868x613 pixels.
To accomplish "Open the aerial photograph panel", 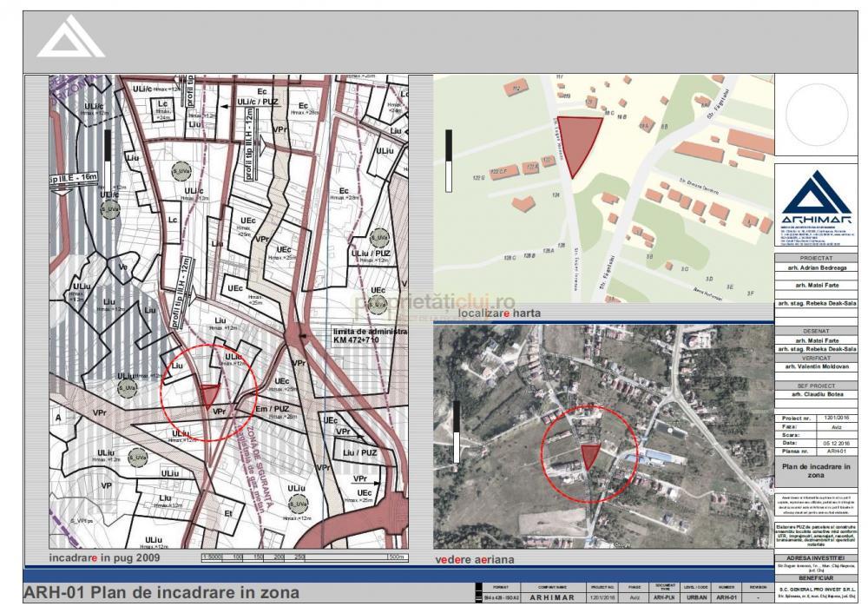I will click(x=603, y=437).
